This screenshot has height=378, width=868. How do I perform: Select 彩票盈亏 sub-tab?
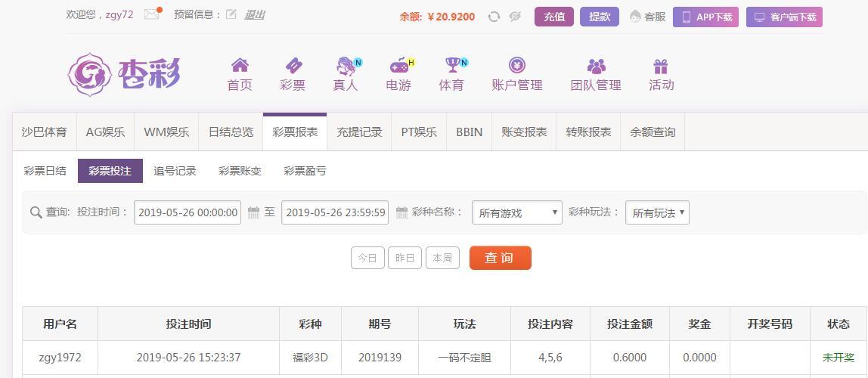[305, 171]
